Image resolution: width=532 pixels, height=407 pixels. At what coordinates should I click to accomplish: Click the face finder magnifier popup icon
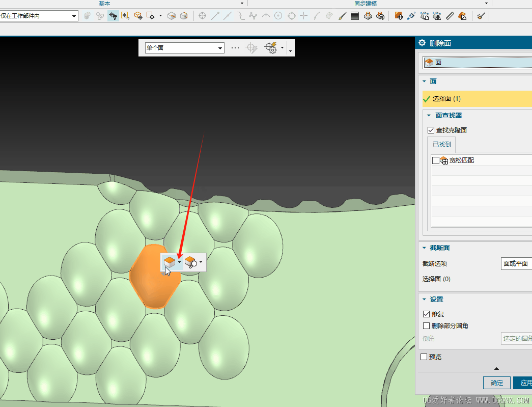click(x=191, y=262)
